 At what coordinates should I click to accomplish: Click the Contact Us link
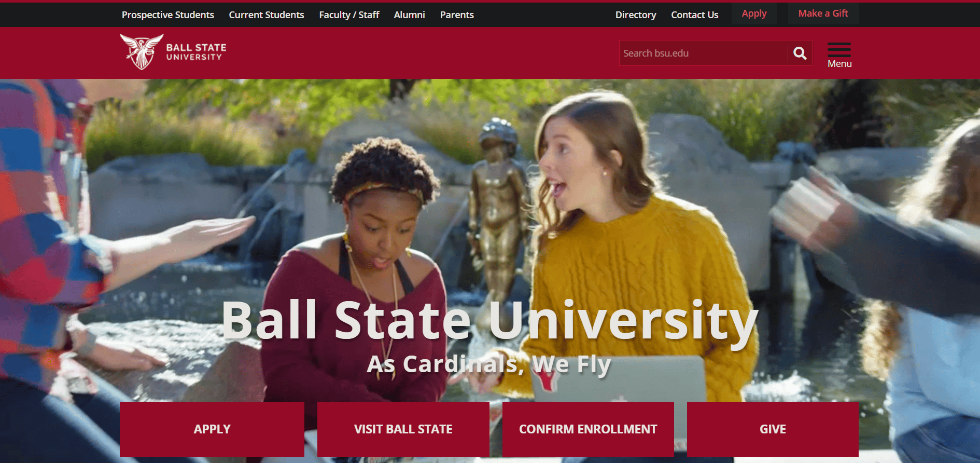(x=694, y=15)
